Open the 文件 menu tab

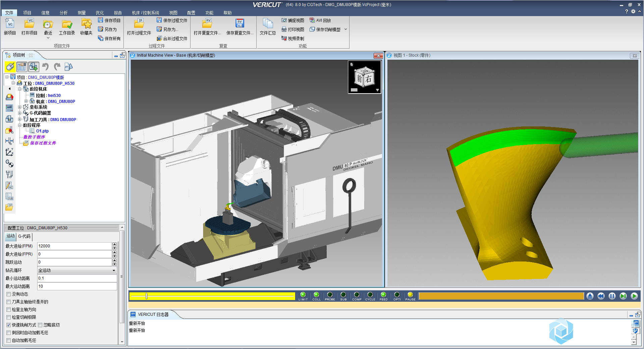point(9,13)
